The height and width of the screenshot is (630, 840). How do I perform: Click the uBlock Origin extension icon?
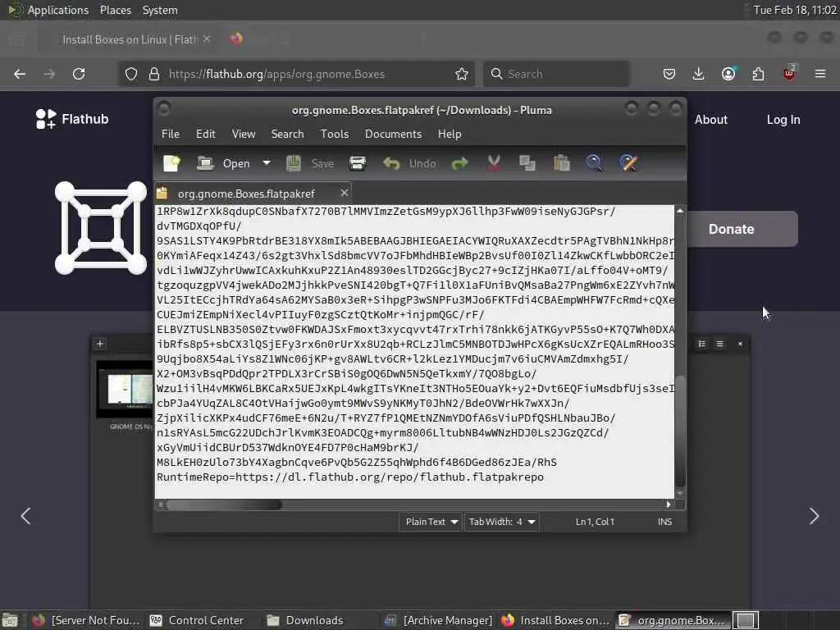[789, 73]
